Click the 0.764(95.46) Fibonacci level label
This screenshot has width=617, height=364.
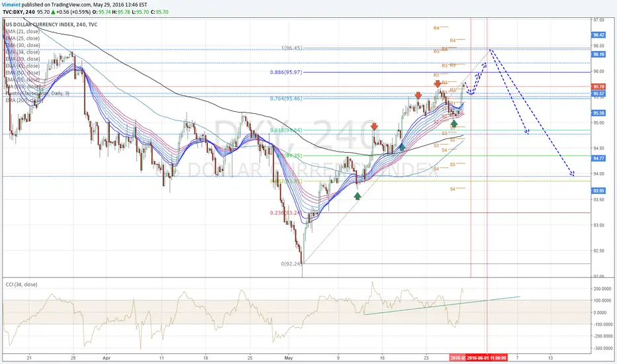coord(286,99)
